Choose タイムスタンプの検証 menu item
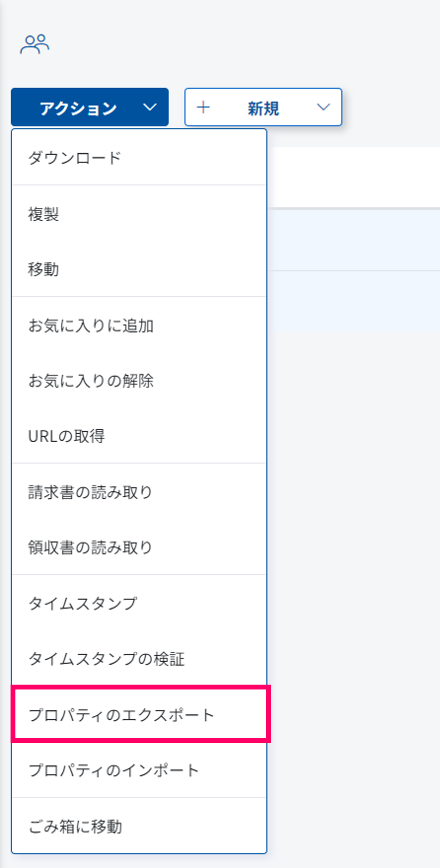Viewport: 440px width, 868px height. coord(106,659)
